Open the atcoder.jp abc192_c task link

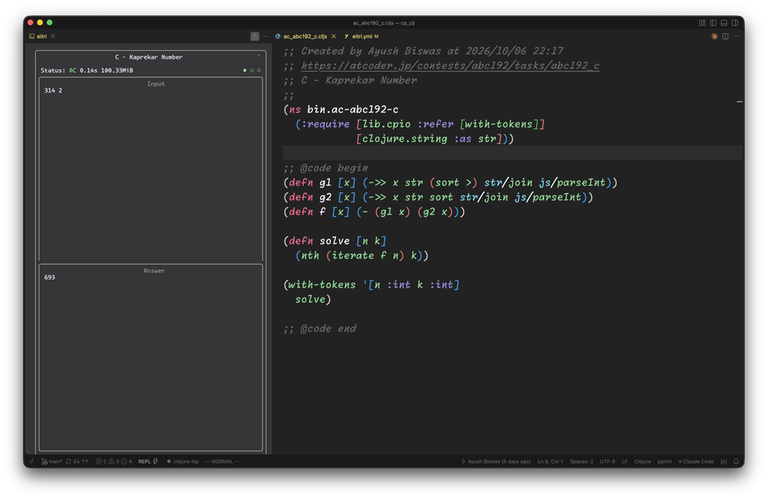[450, 66]
